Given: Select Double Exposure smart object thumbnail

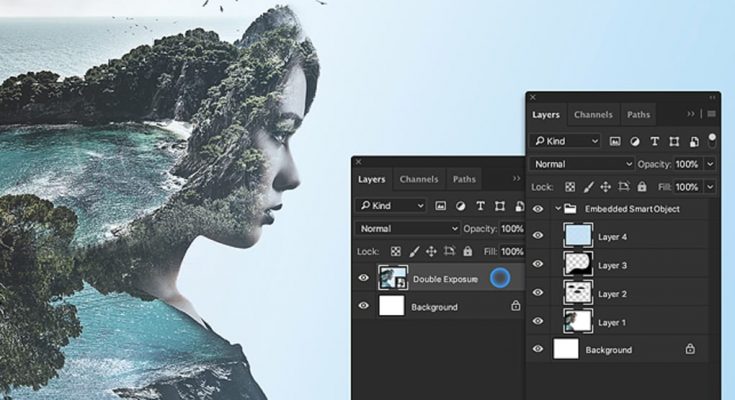Looking at the screenshot, I should coord(392,278).
